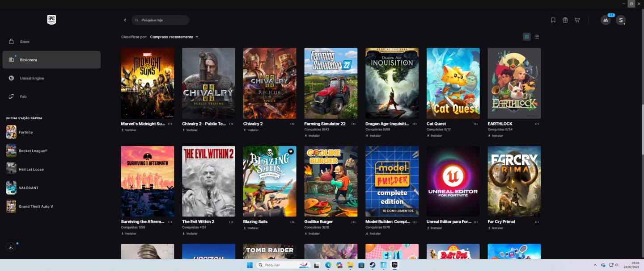The image size is (644, 271).
Task: Open the Comprado recentemente sort dropdown
Action: [x=174, y=37]
